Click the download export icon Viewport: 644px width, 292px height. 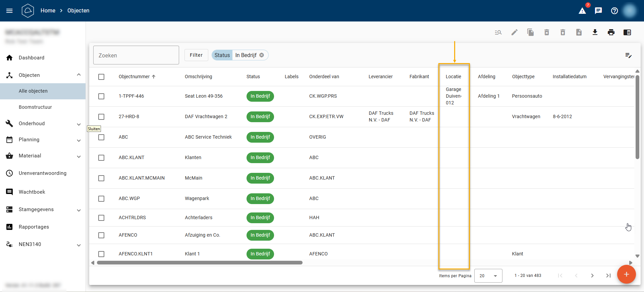click(x=595, y=32)
